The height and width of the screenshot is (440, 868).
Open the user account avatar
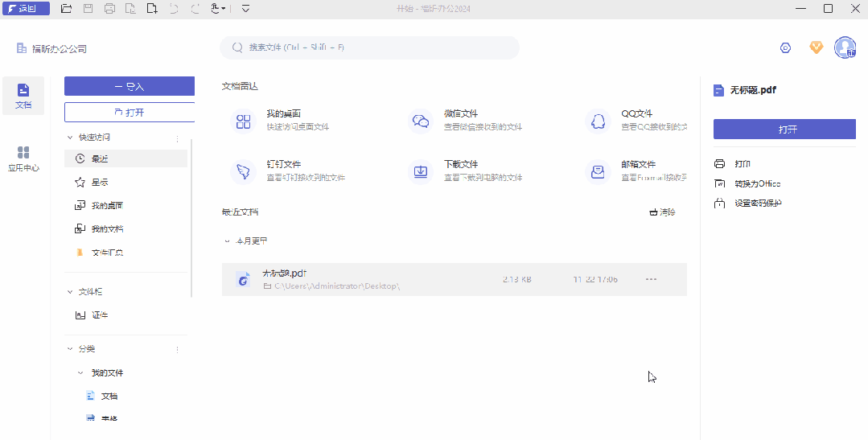845,48
